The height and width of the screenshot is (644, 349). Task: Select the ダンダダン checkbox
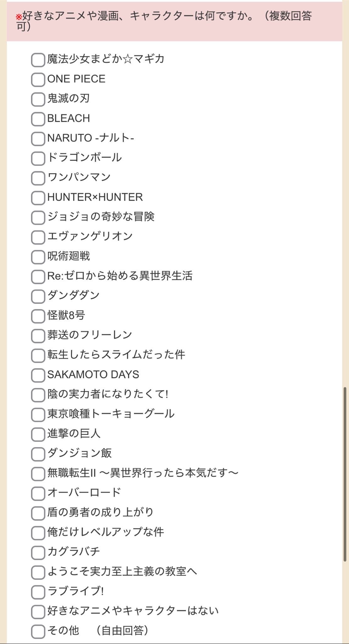click(38, 296)
